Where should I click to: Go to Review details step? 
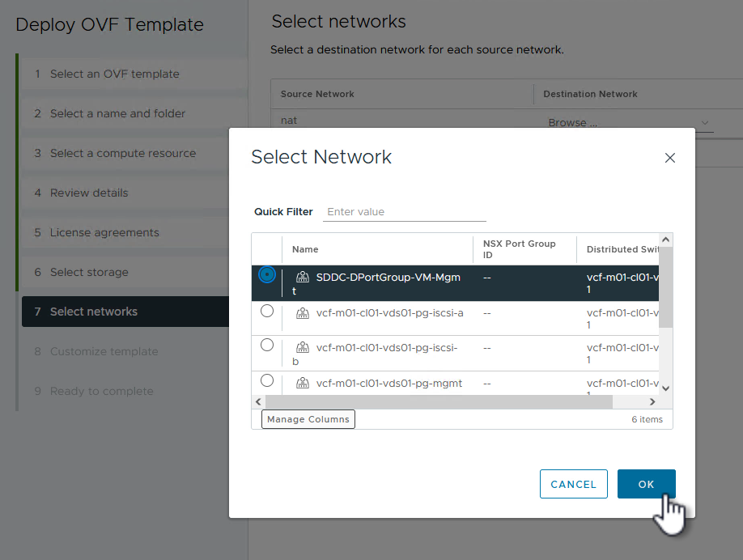tap(89, 193)
